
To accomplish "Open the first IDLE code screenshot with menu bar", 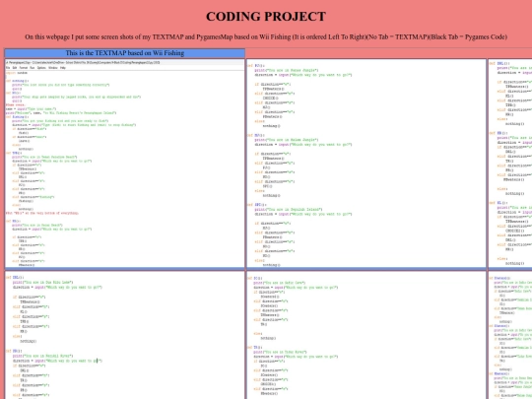I will coord(125,164).
